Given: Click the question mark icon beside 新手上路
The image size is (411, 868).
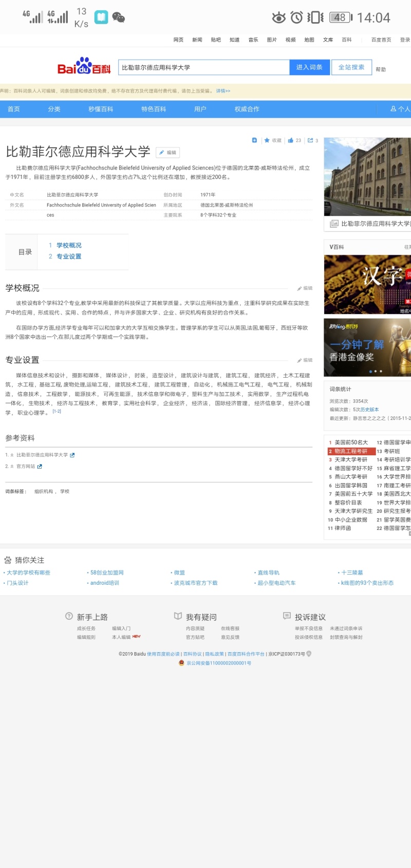Looking at the screenshot, I should 69,616.
